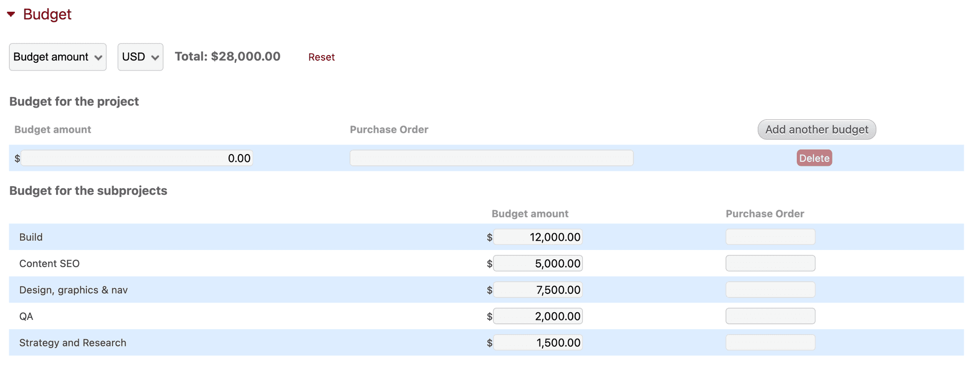Click the Budget section heading
This screenshot has width=980, height=373.
(x=47, y=14)
